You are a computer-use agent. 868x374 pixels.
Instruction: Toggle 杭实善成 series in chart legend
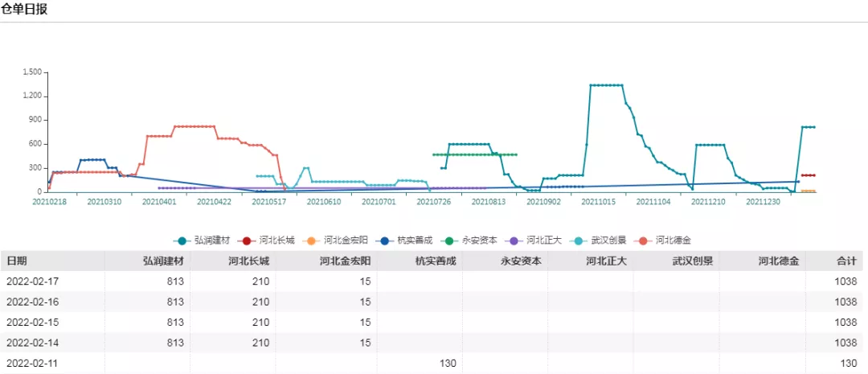click(404, 240)
